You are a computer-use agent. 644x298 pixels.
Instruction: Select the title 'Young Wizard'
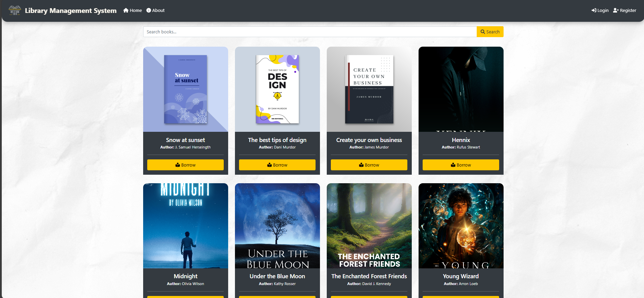pyautogui.click(x=461, y=276)
